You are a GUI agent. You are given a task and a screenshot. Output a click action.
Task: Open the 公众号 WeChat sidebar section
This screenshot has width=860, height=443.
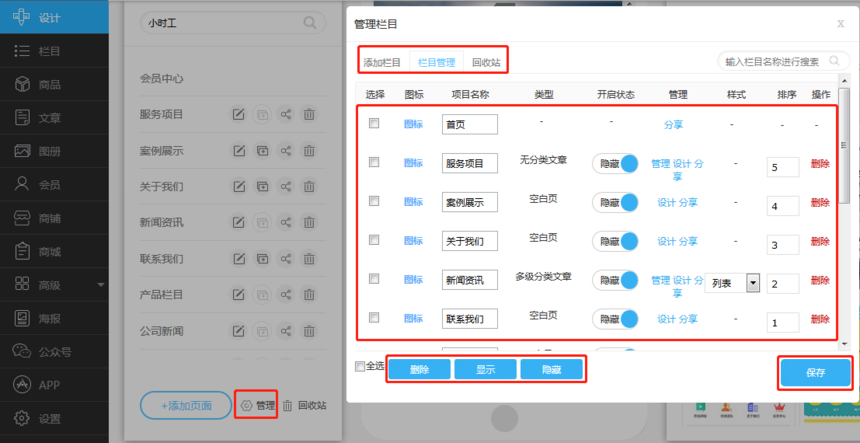(x=54, y=352)
